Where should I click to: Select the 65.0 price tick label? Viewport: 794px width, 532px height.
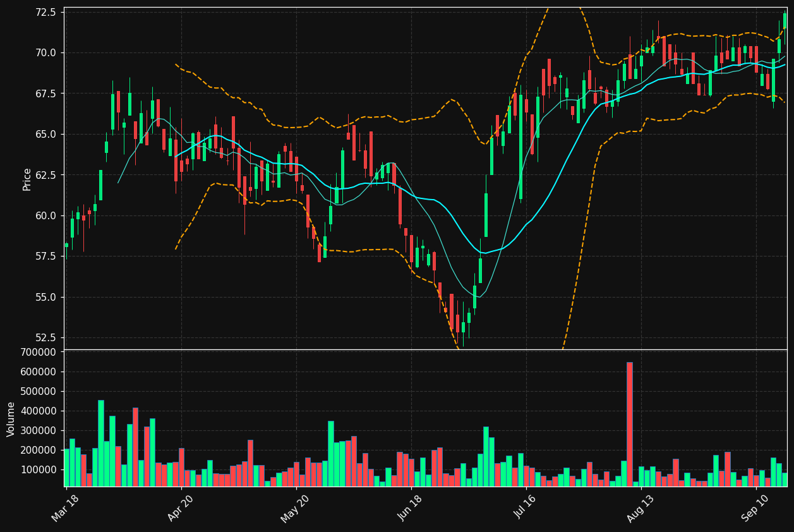[x=45, y=135]
